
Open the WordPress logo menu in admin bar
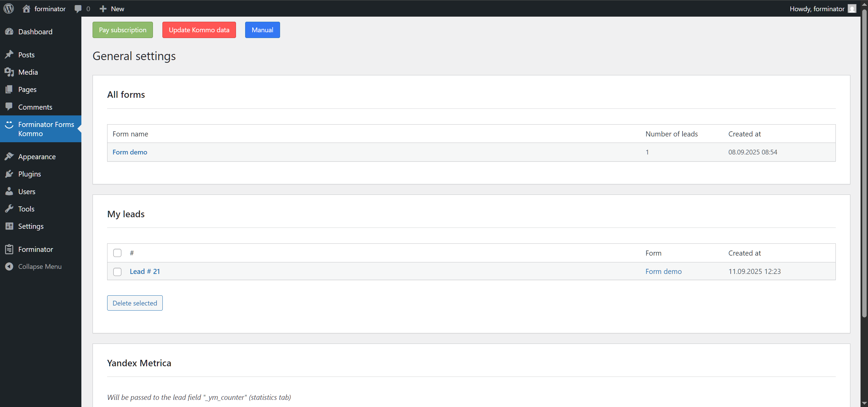[8, 8]
